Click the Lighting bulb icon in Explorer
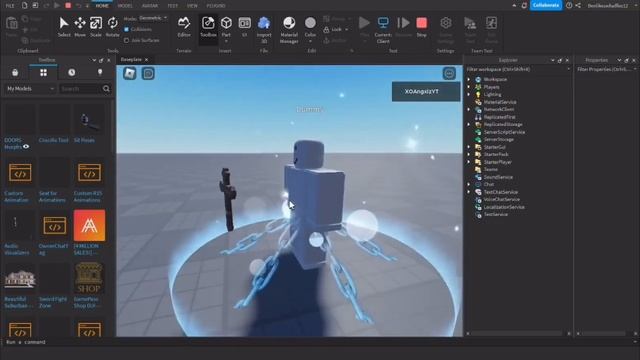The width and height of the screenshot is (640, 360). 478,95
